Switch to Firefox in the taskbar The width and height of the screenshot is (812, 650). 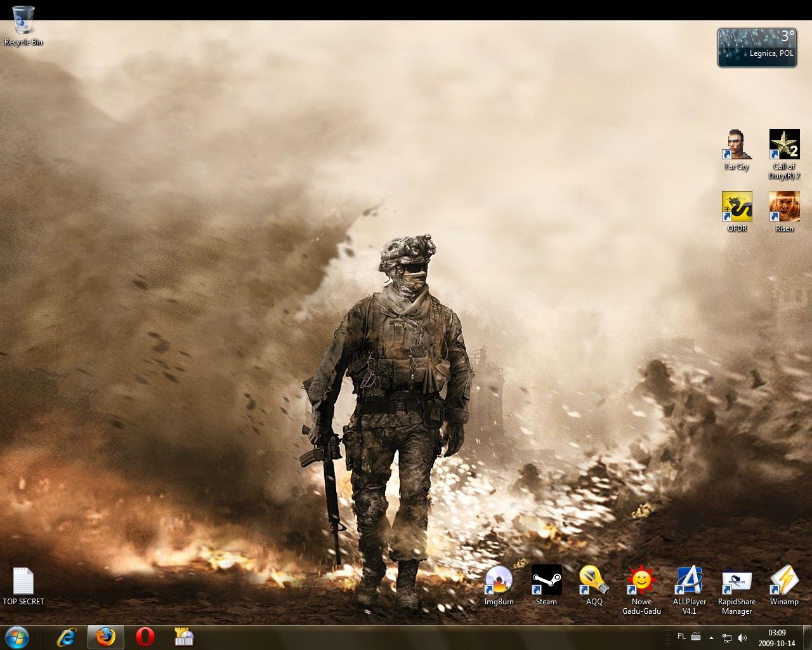coord(106,637)
